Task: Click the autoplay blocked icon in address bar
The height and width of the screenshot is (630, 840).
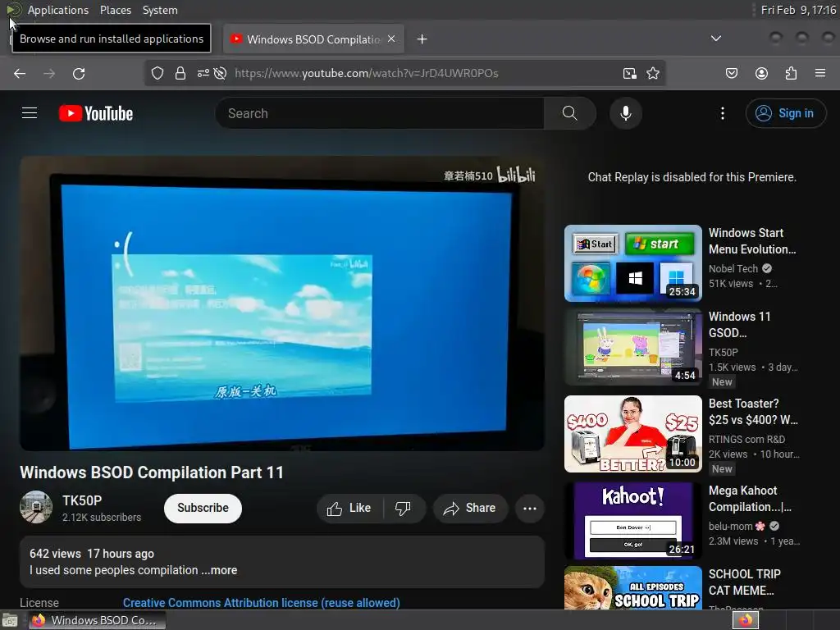Action: point(220,73)
